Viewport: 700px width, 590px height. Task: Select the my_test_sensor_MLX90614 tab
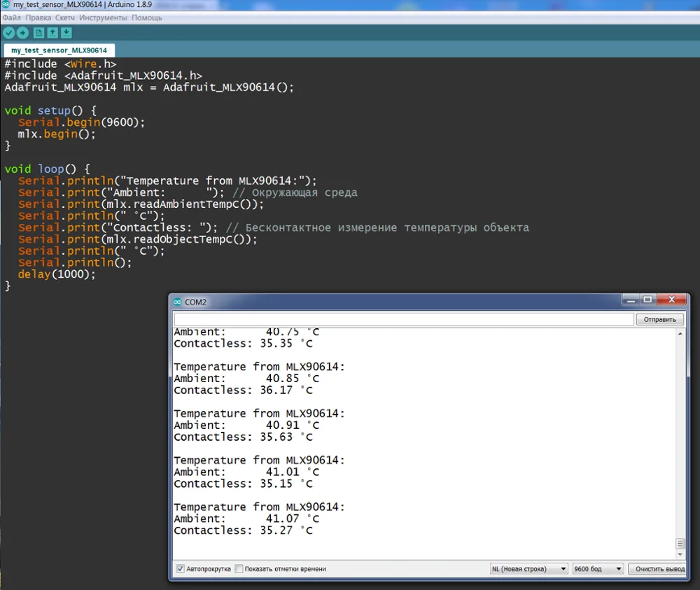(59, 50)
